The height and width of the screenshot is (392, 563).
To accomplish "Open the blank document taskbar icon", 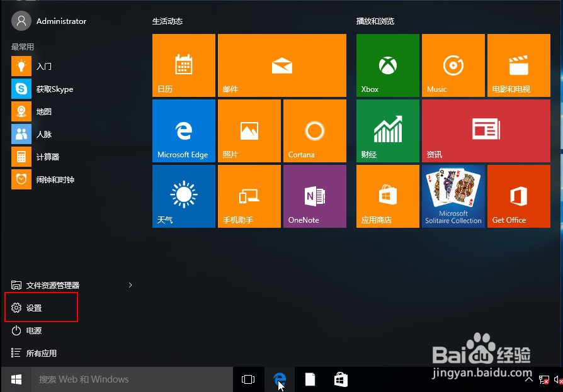I will coord(310,379).
